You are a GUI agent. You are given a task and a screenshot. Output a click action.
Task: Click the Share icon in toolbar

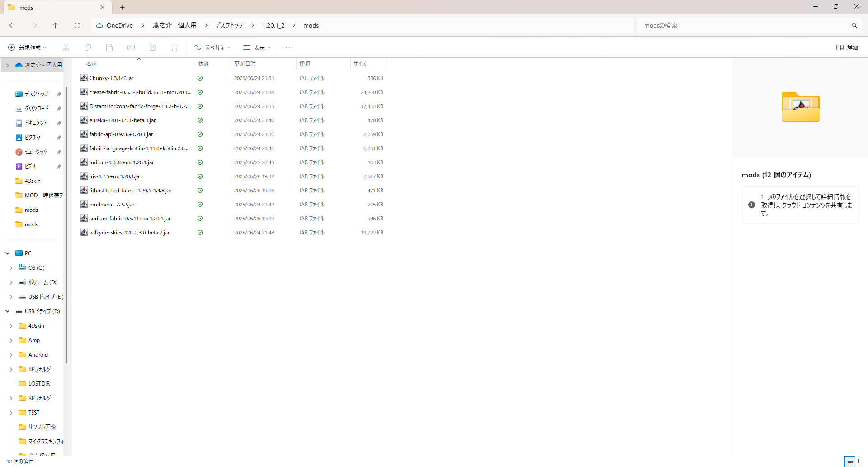153,48
